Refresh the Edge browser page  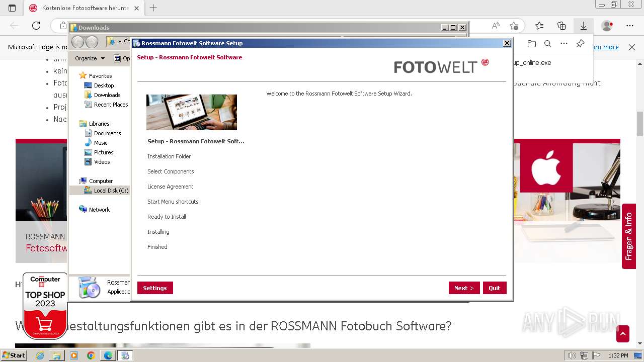(x=36, y=26)
